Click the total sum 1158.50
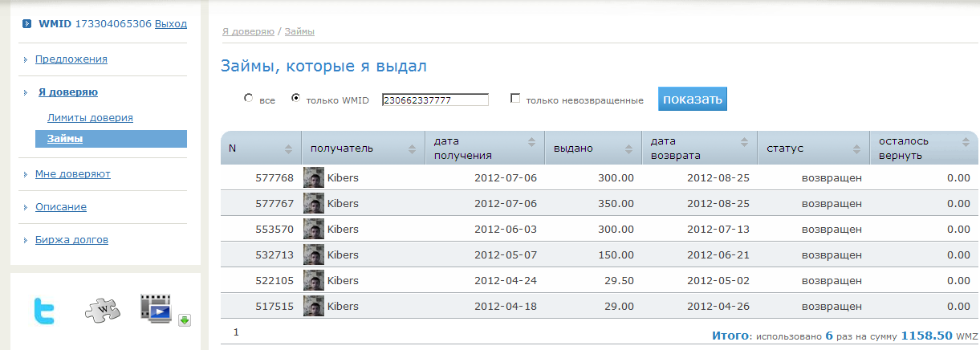The image size is (980, 350). [926, 336]
